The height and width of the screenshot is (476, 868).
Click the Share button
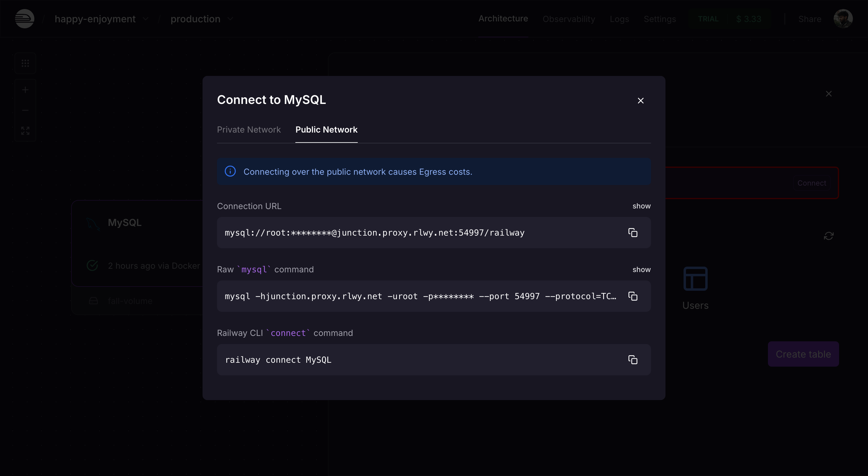click(810, 19)
